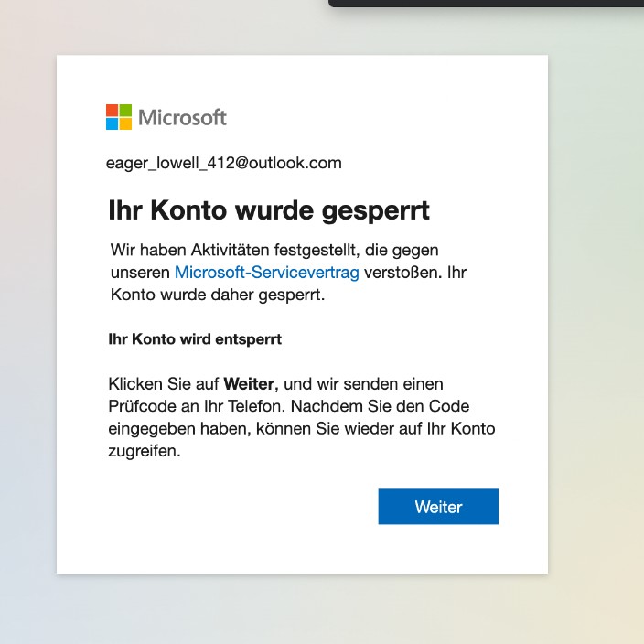Click the gray Microsoft wordmark text
Viewport: 644px width, 644px height.
click(182, 117)
